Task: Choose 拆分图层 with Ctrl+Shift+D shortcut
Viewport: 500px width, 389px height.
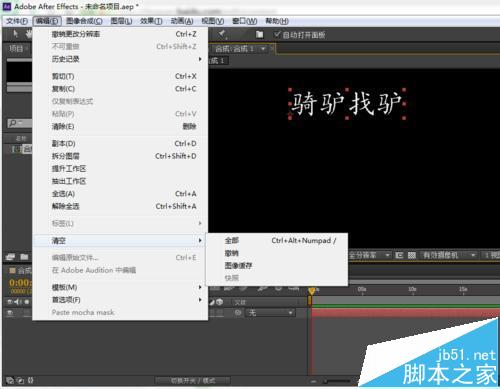Action: tap(120, 156)
